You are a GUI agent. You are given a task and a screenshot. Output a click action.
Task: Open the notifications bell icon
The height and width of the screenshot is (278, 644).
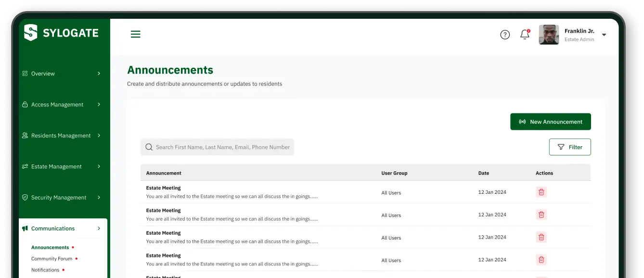525,34
